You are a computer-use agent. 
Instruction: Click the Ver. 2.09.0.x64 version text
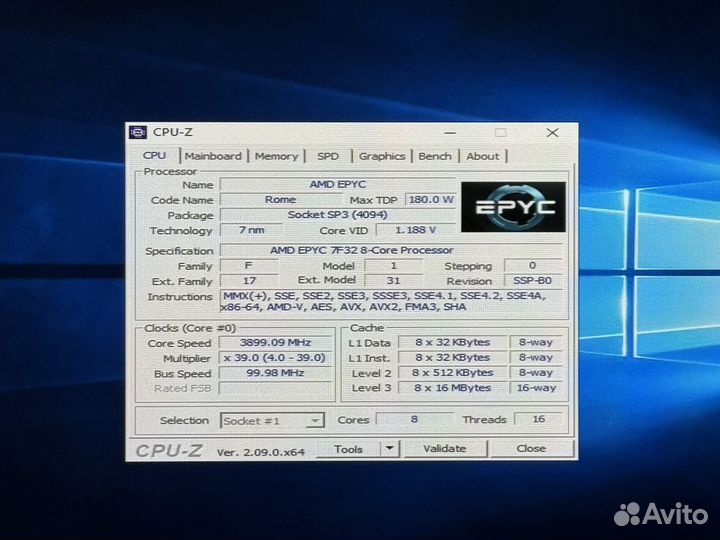(260, 452)
